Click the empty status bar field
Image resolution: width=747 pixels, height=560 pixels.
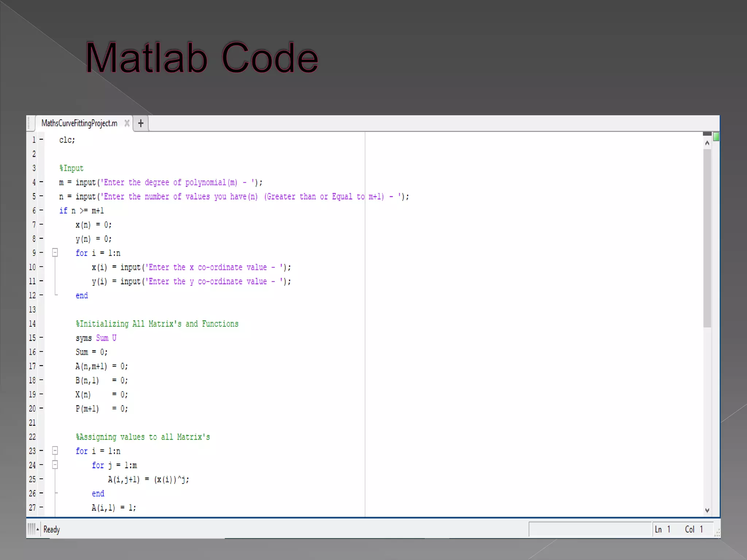(590, 529)
